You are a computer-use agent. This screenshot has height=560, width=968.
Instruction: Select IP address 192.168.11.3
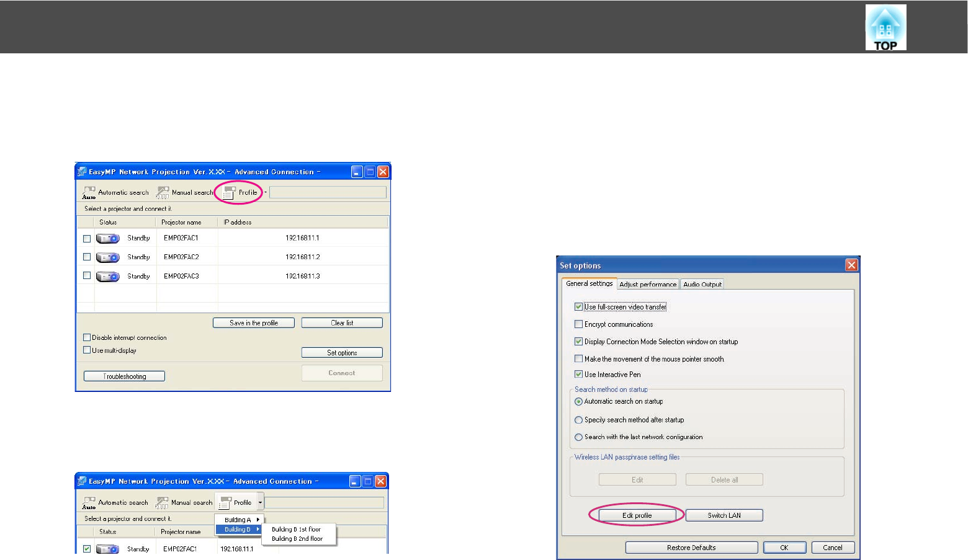coord(303,276)
